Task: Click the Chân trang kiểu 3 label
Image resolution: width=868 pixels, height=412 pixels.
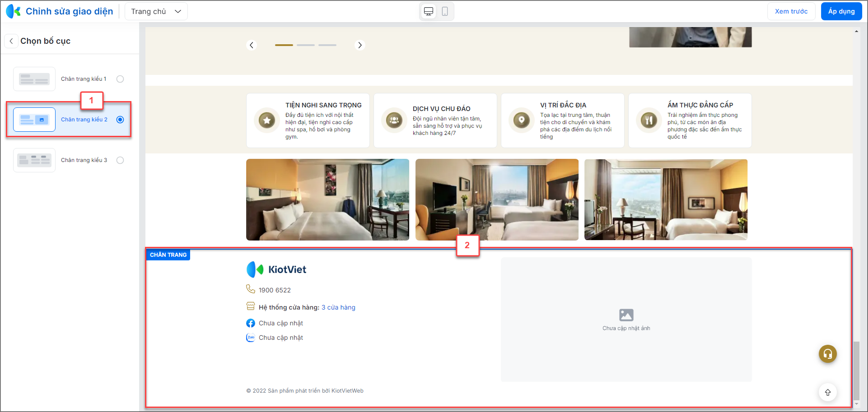Action: click(84, 160)
